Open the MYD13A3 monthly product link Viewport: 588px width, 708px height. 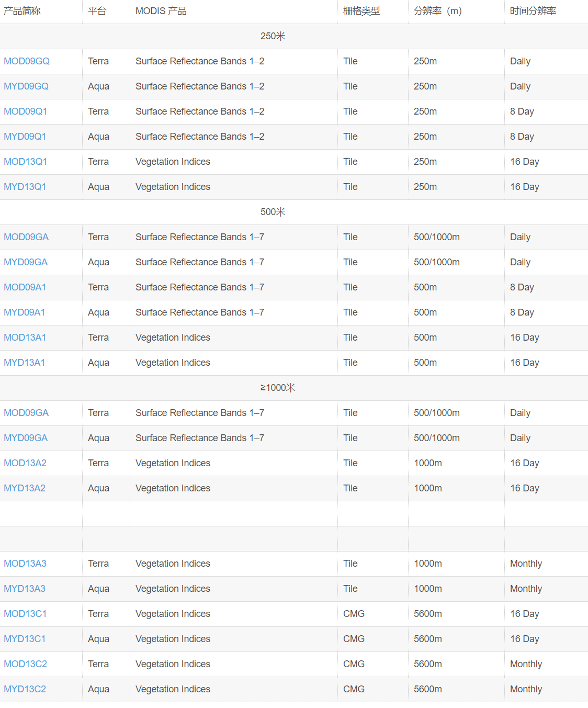[x=25, y=589]
